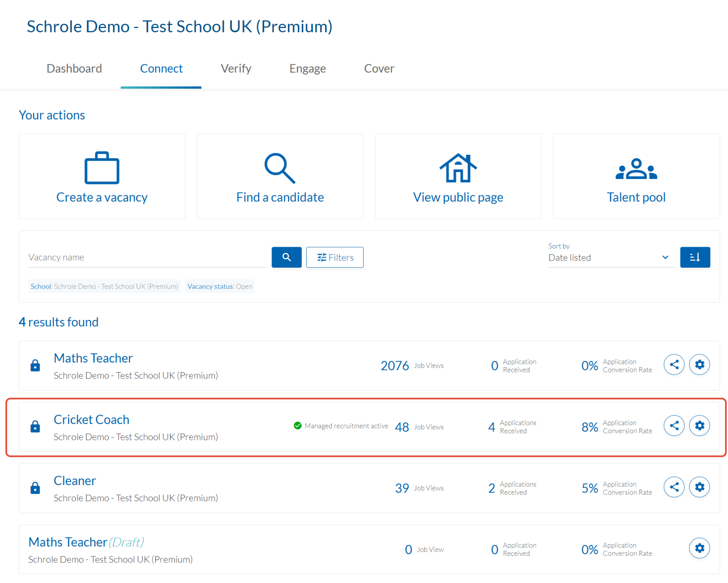
Task: Click the Talent pool people icon
Action: pyautogui.click(x=636, y=169)
